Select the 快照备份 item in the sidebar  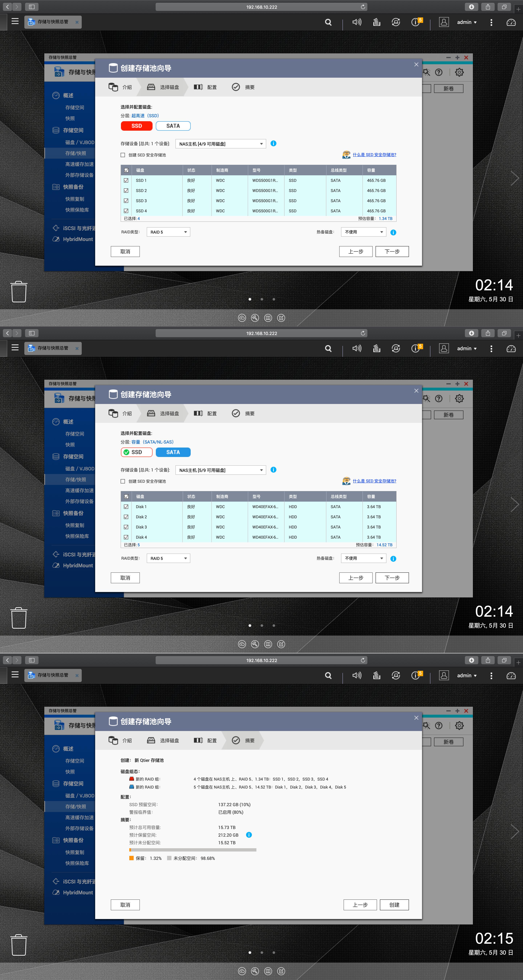click(74, 187)
